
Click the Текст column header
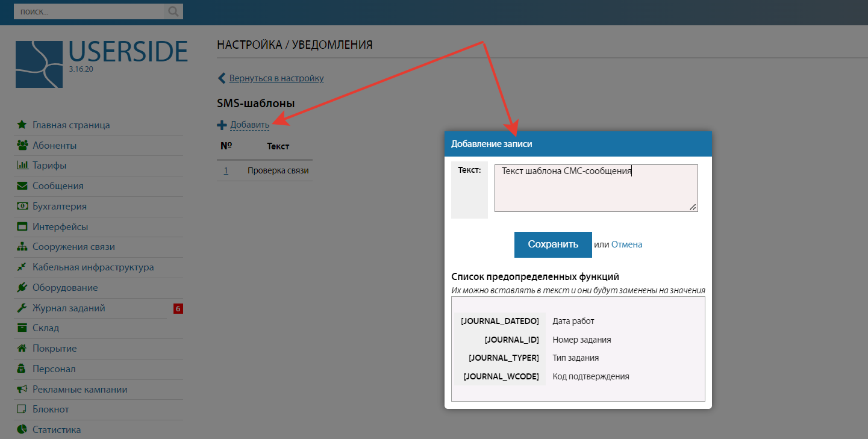click(x=278, y=146)
